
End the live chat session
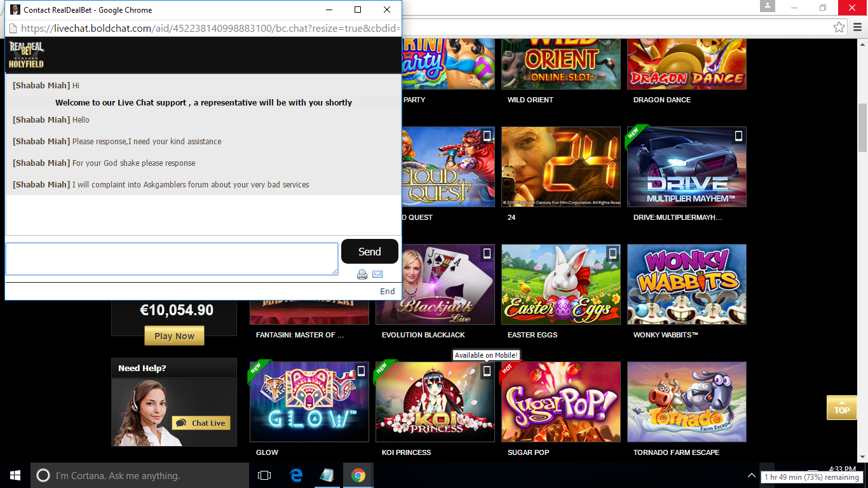click(388, 291)
